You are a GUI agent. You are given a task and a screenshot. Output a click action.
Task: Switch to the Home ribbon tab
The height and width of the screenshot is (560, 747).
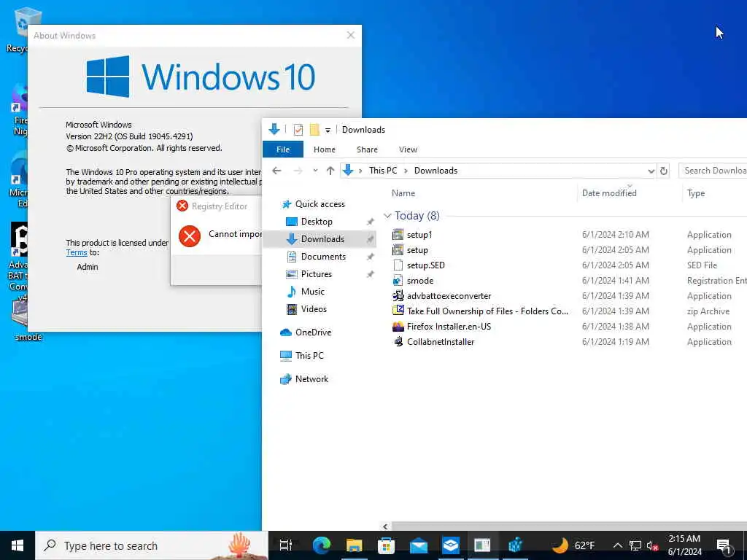[325, 149]
